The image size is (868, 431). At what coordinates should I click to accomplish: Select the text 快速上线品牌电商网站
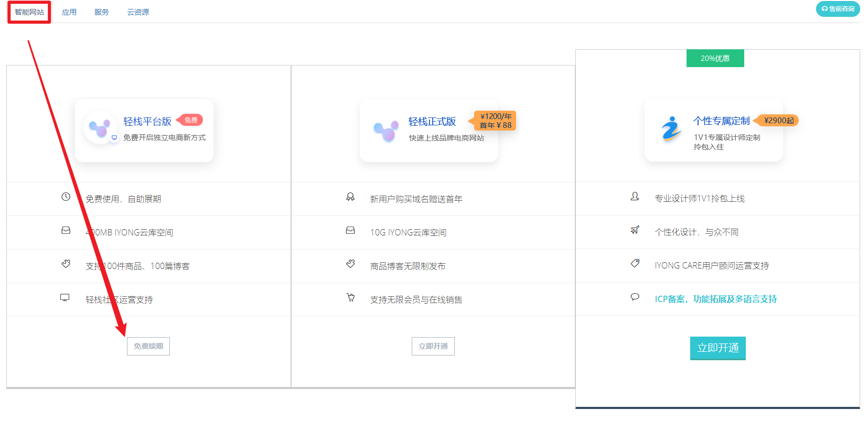coord(447,138)
